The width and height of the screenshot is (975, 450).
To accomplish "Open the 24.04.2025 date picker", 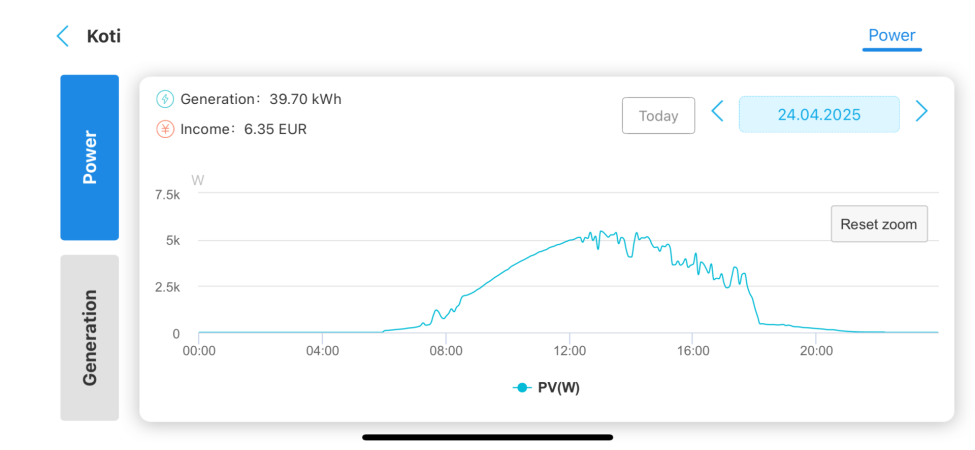I will point(819,114).
